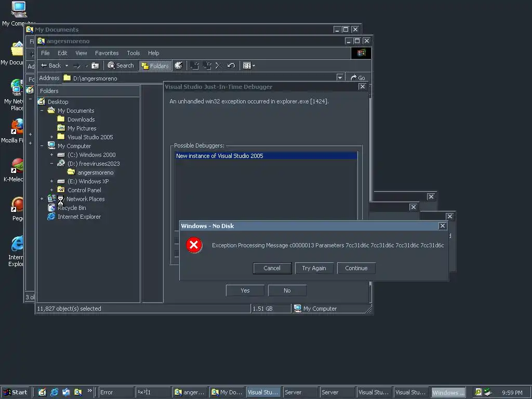The height and width of the screenshot is (399, 532).
Task: Expand the quick launch overflow chevron
Action: (89, 391)
